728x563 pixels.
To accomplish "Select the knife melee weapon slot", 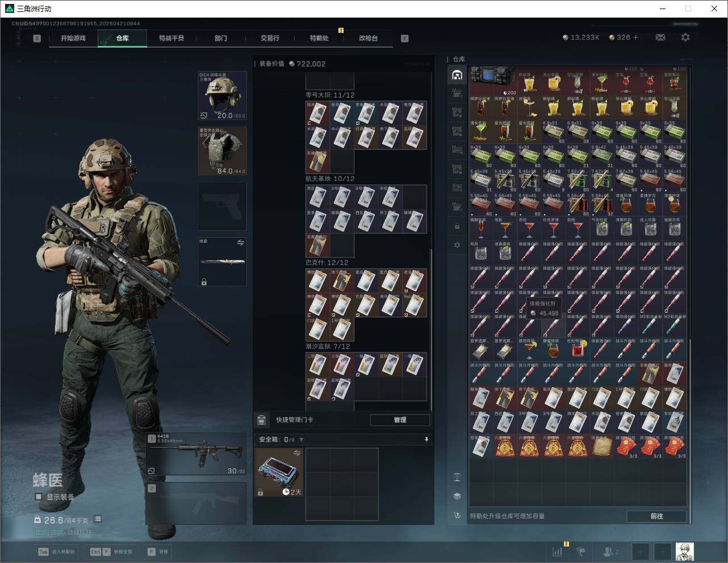I will click(222, 262).
